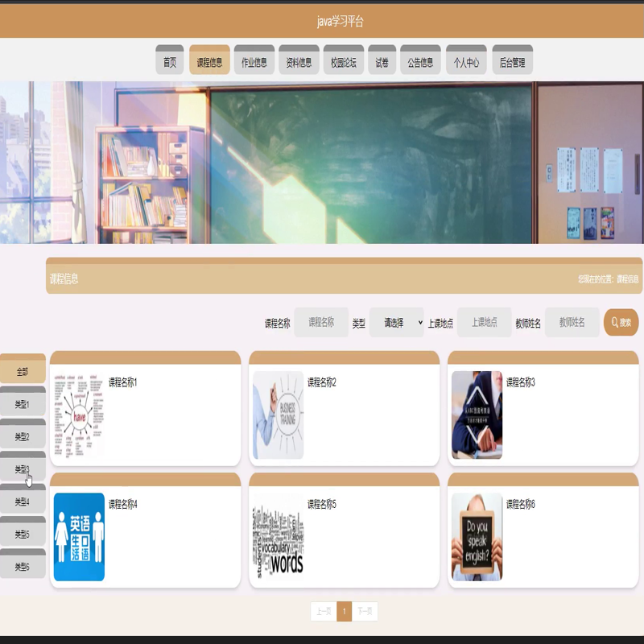
Task: Click the 课程信息 breadcrumb location link
Action: [628, 279]
